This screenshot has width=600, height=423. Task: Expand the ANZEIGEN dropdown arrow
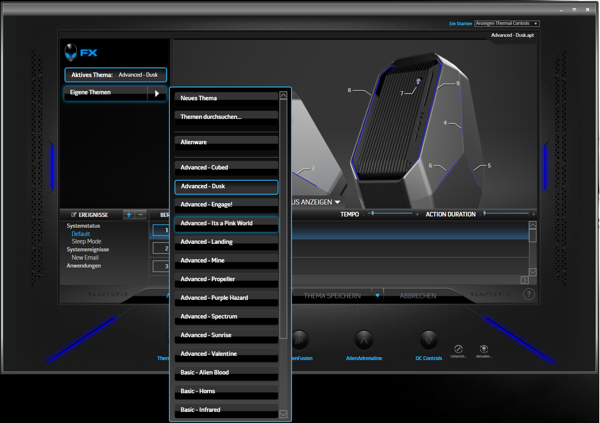337,202
